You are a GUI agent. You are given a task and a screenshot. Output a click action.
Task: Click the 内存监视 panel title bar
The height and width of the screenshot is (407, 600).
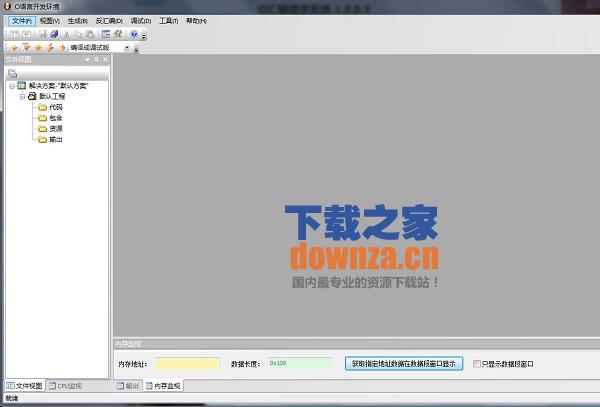[357, 344]
